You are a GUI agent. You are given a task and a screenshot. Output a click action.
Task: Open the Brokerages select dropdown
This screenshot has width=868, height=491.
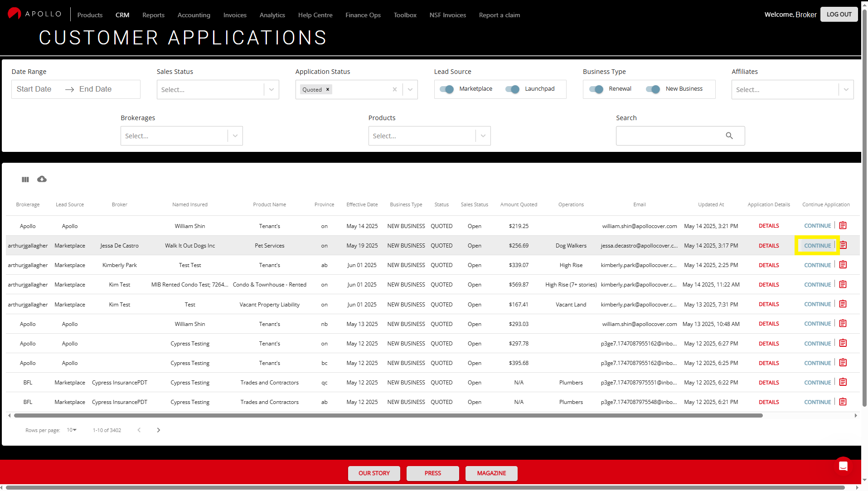235,136
